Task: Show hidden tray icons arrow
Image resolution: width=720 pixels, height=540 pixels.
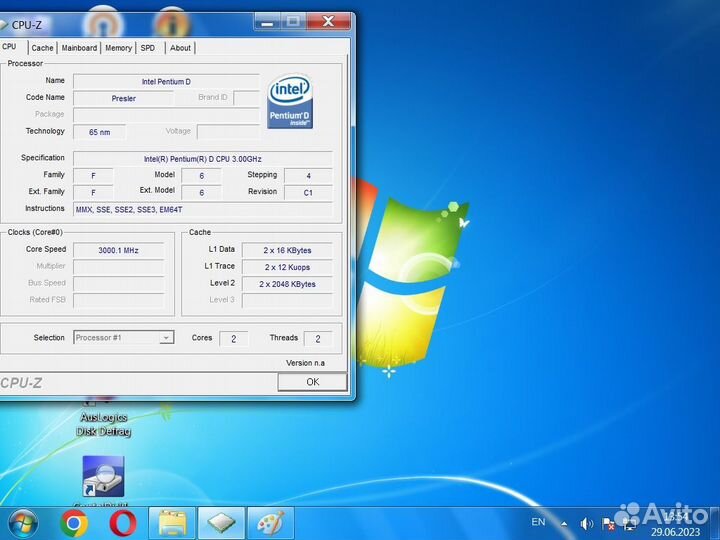Action: (564, 523)
